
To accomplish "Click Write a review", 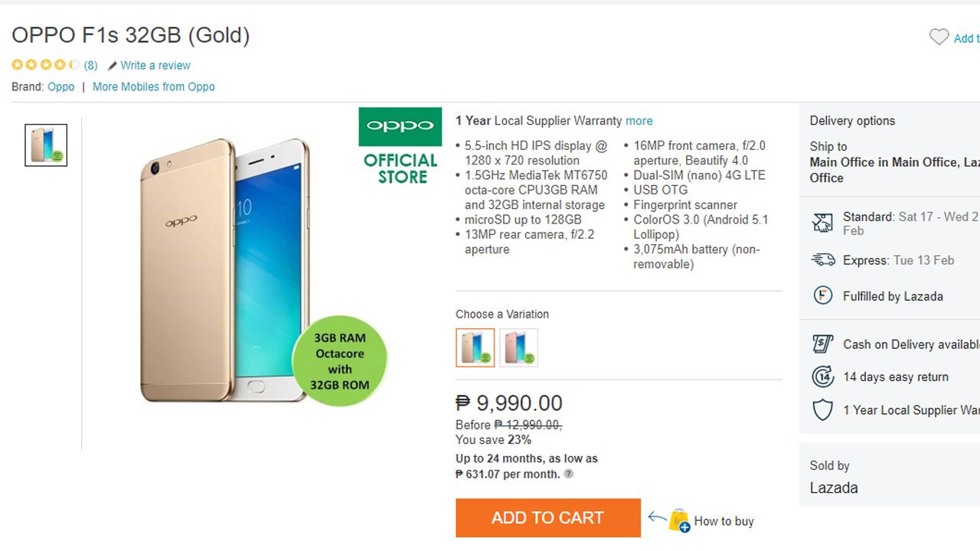I will 155,65.
